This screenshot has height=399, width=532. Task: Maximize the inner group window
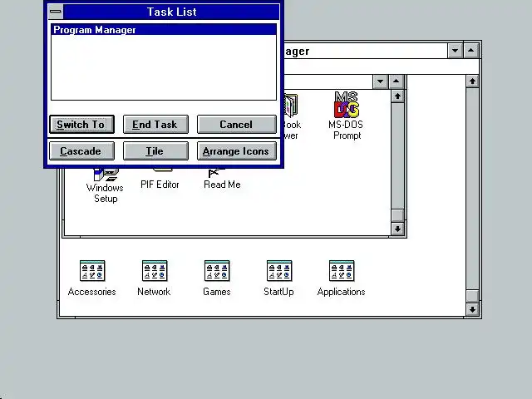tap(396, 81)
